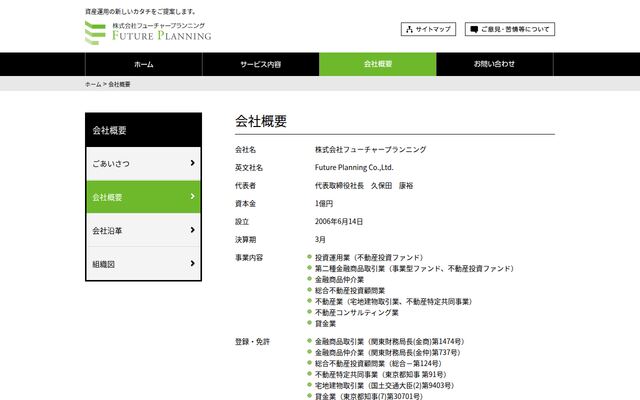Go to ホーム in the navigation bar
This screenshot has height=400, width=640.
coord(144,64)
